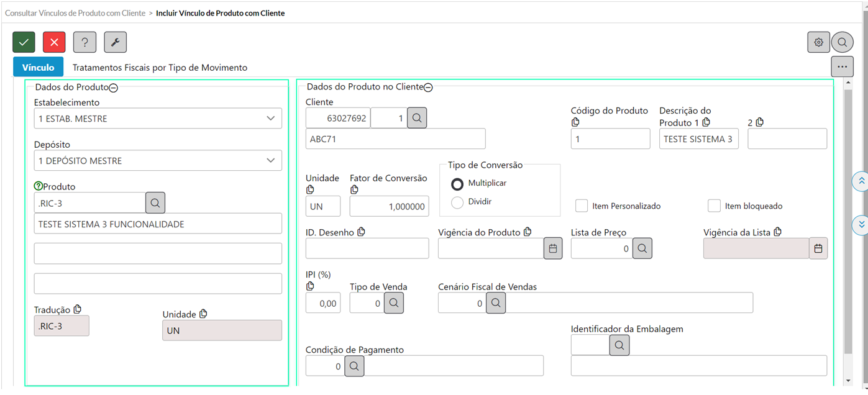
Task: Search Lista de Preço with magnifier
Action: pos(642,248)
